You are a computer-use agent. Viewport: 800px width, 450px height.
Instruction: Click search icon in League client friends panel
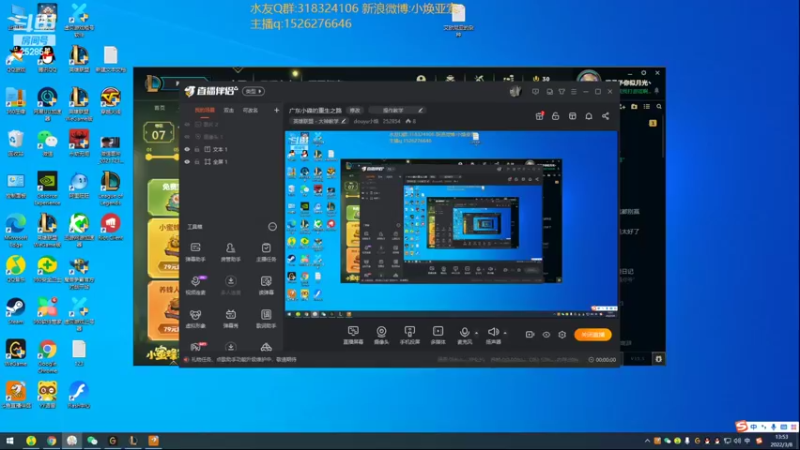pyautogui.click(x=659, y=107)
